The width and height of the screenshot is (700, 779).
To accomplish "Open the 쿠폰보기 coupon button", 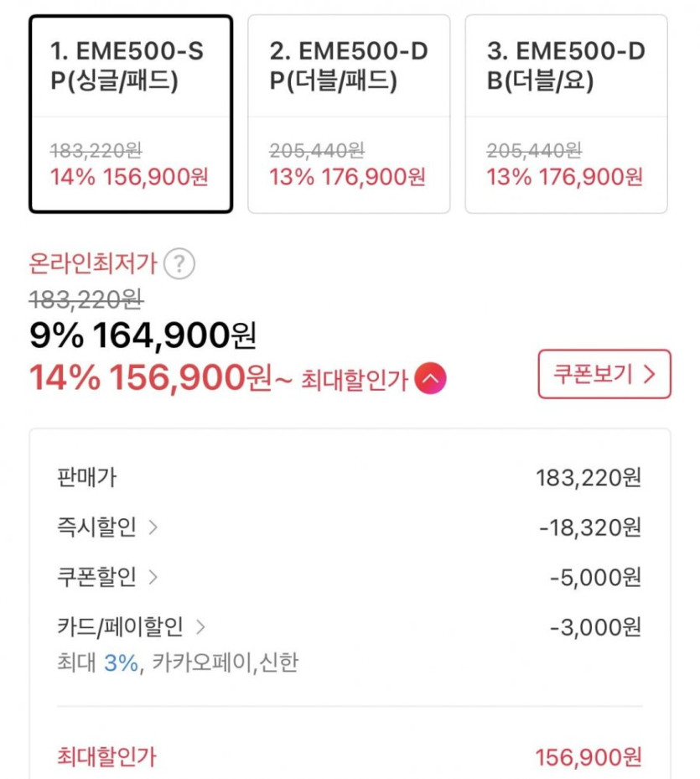I will click(x=604, y=374).
